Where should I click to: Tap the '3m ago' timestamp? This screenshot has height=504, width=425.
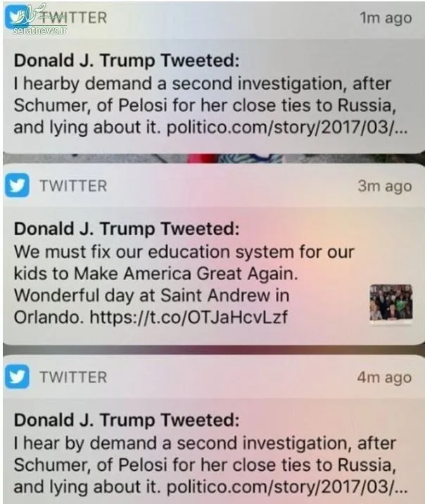[x=385, y=187]
